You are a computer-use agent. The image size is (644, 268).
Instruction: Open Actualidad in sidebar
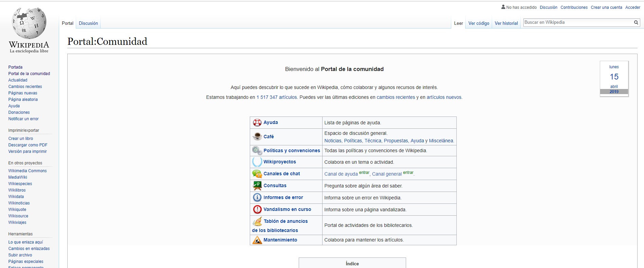tap(18, 80)
